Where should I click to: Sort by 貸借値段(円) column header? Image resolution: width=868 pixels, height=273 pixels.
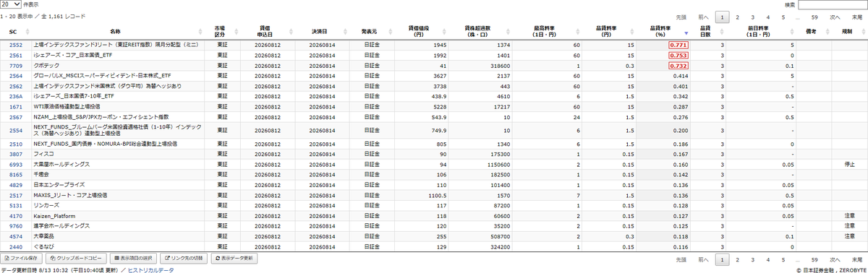click(421, 32)
